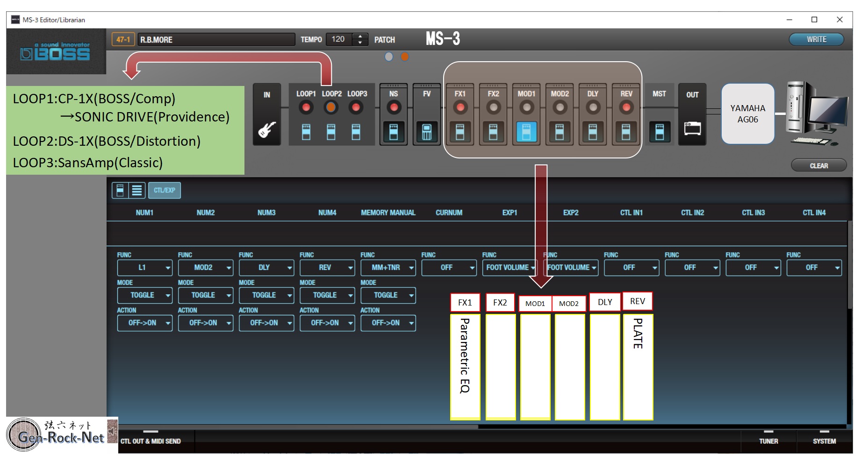Open CTL IN1 FUNC dropdown
Image resolution: width=868 pixels, height=462 pixels.
pos(631,268)
